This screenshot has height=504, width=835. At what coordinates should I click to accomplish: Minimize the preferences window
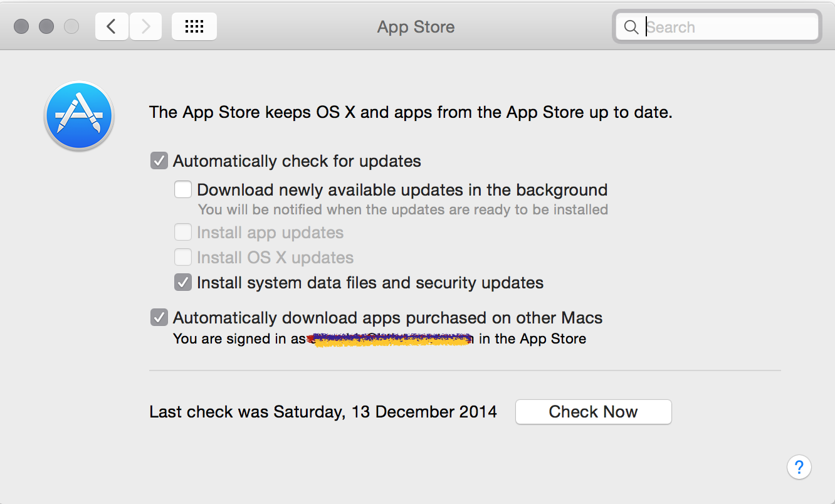(x=46, y=26)
